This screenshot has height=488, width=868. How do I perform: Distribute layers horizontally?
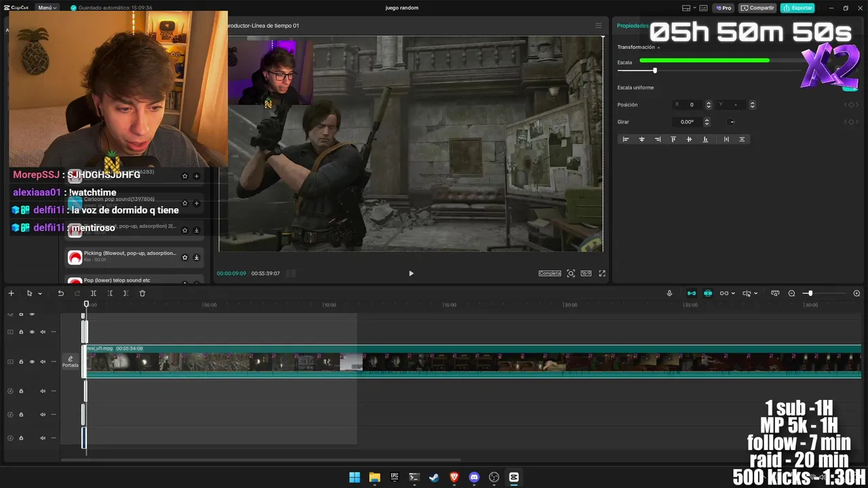coord(726,139)
